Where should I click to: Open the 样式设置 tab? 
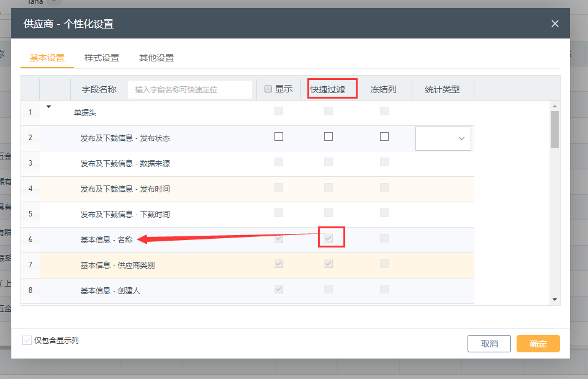[102, 58]
